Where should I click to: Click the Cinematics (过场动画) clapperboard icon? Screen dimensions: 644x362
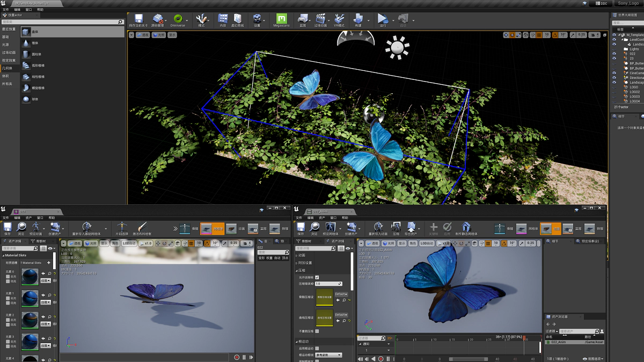320,19
